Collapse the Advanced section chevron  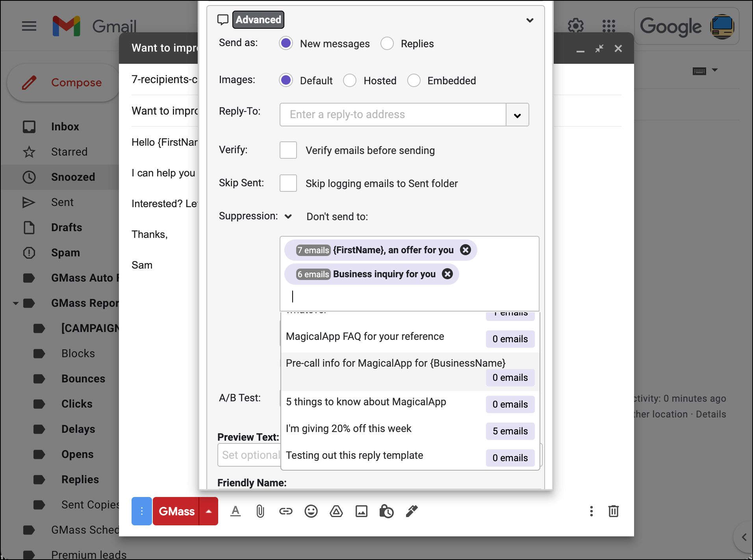click(x=530, y=20)
